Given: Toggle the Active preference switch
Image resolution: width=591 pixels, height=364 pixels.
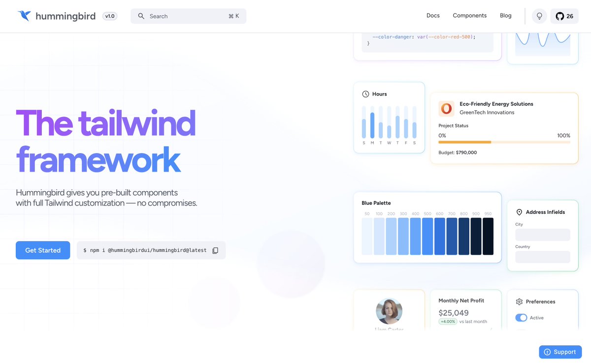Looking at the screenshot, I should [x=521, y=318].
